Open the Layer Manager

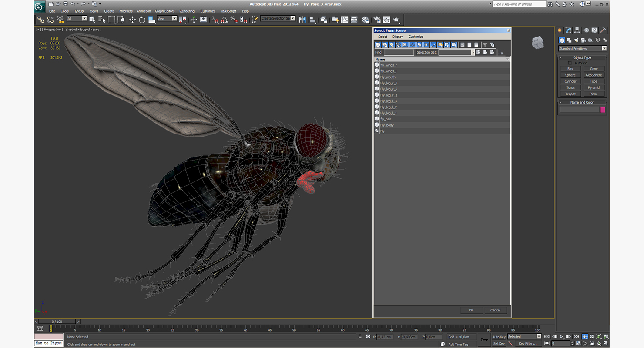(x=324, y=20)
